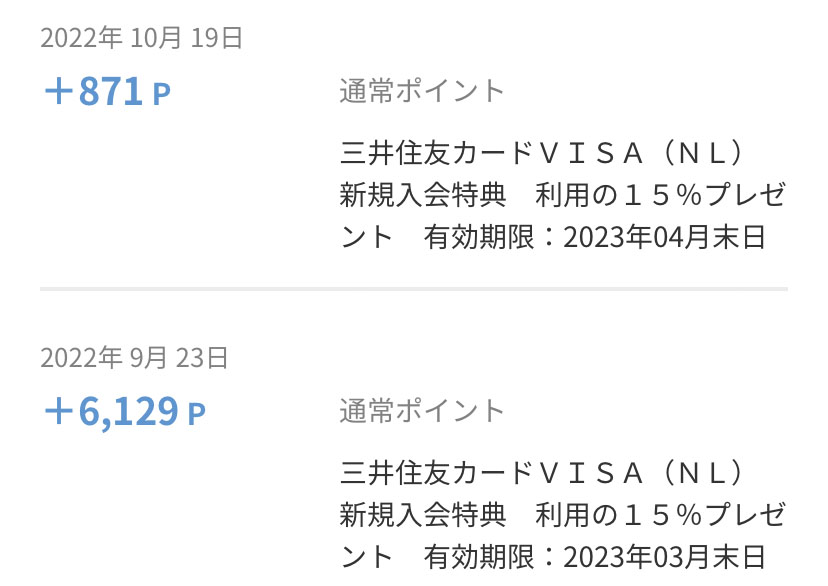Image resolution: width=828 pixels, height=586 pixels.
Task: Click 通常ポイント label in the October entry
Action: tap(422, 91)
